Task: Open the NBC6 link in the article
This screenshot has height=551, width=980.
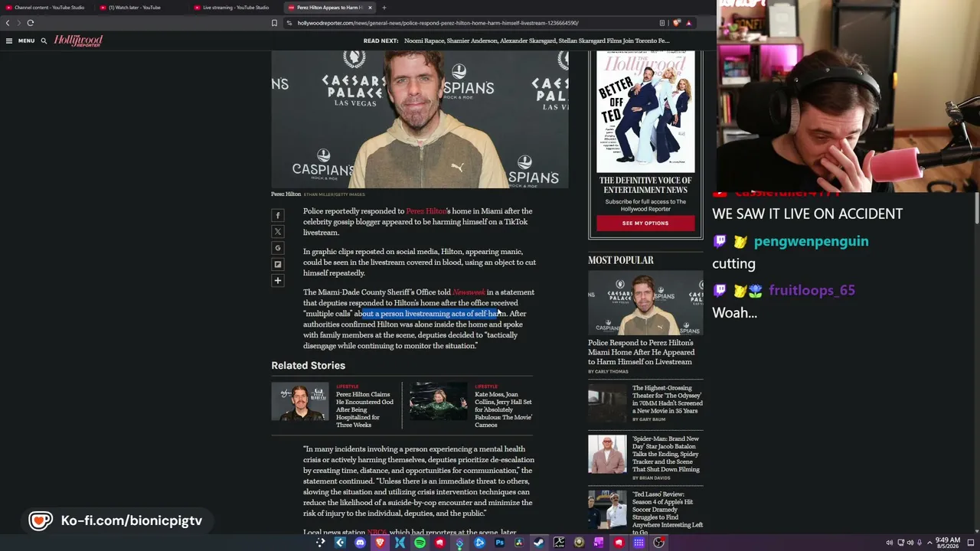Action: pos(377,533)
